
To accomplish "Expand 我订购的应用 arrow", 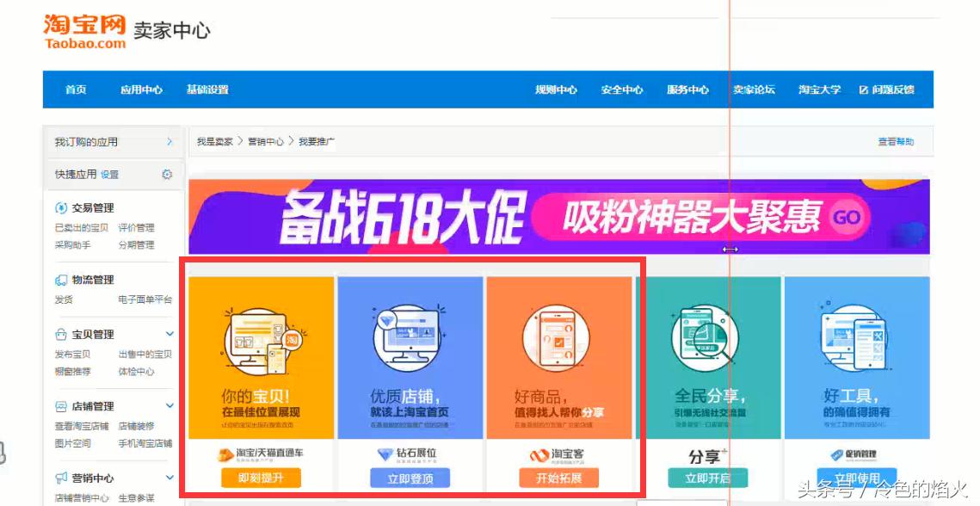I will click(169, 142).
